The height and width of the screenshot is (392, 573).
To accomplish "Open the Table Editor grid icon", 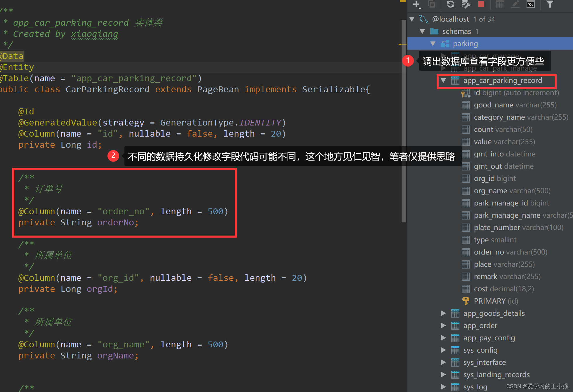I will click(500, 4).
